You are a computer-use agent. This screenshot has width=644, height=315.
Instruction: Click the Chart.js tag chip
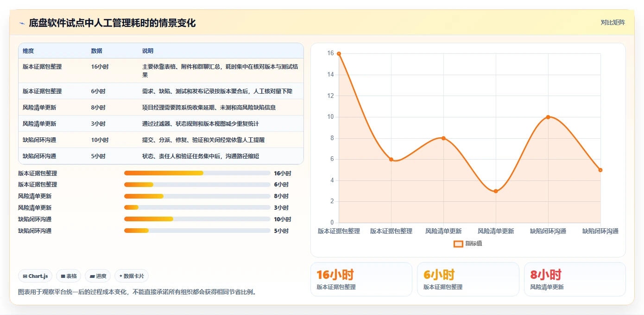pyautogui.click(x=36, y=276)
